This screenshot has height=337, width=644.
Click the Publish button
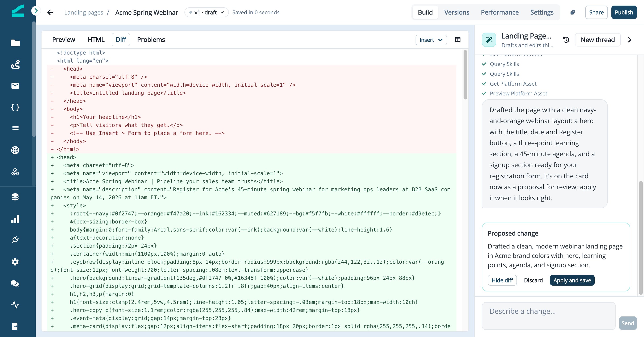624,12
